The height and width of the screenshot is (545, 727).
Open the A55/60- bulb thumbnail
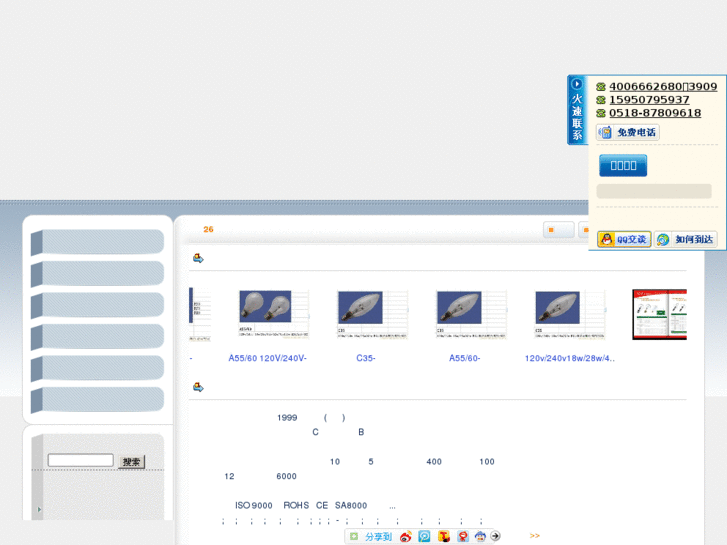click(471, 314)
